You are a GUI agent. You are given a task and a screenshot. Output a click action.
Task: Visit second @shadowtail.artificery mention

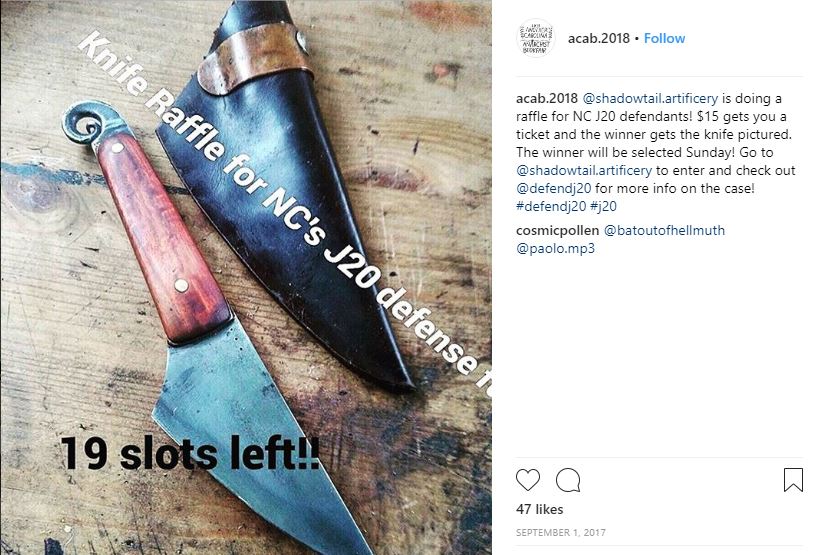[584, 170]
